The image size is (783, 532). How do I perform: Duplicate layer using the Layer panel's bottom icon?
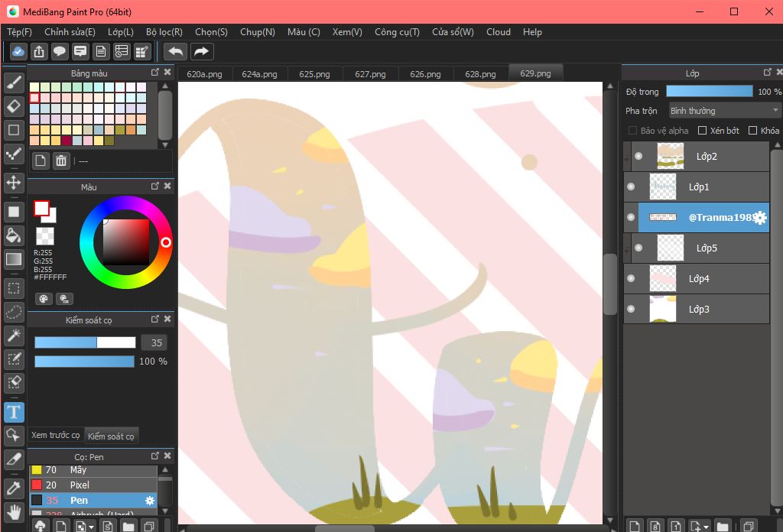pos(748,526)
